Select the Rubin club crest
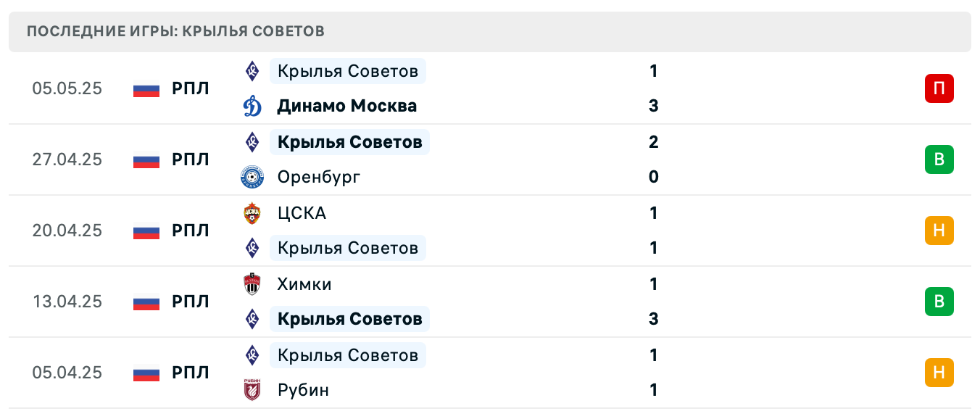The width and height of the screenshot is (980, 419). (253, 389)
